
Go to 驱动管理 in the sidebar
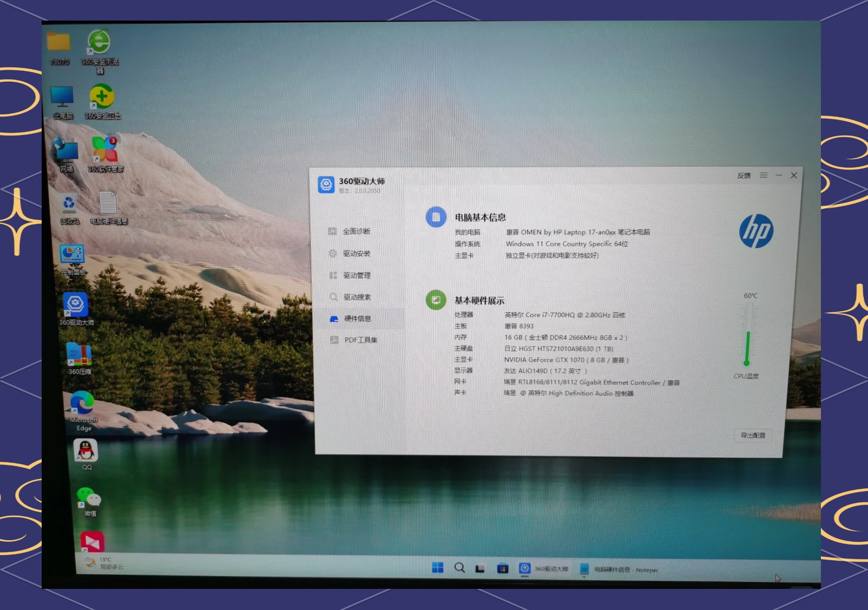[x=356, y=276]
